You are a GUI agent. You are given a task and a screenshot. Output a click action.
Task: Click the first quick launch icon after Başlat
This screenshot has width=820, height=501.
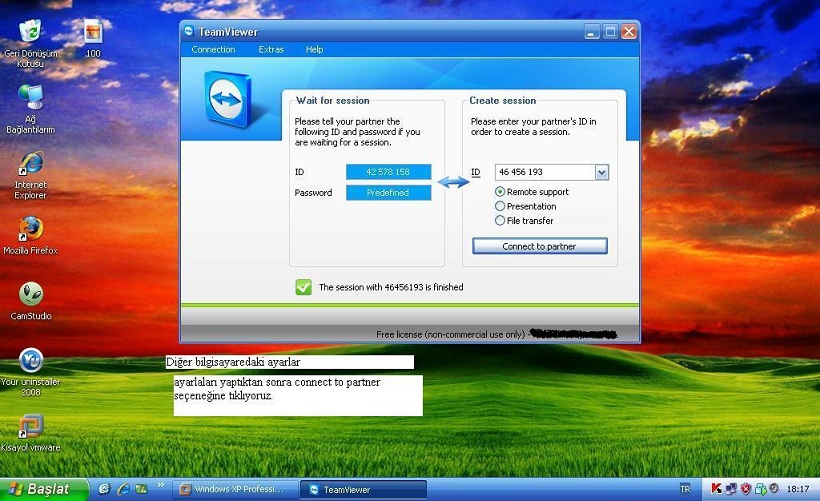pyautogui.click(x=104, y=489)
